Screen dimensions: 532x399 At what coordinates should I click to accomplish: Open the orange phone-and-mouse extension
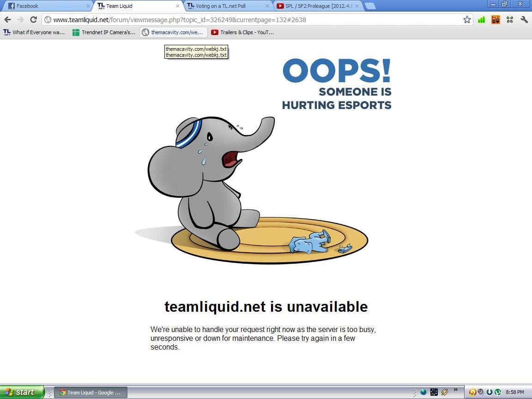click(x=495, y=20)
